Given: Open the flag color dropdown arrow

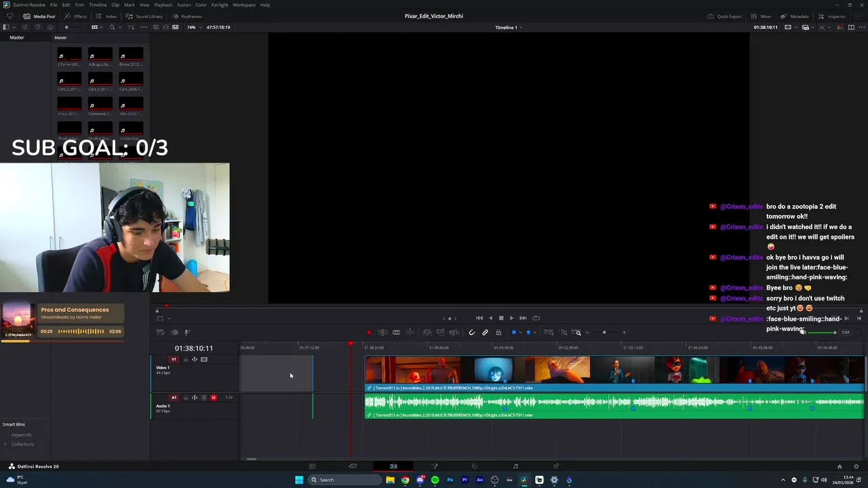Looking at the screenshot, I should pyautogui.click(x=520, y=332).
